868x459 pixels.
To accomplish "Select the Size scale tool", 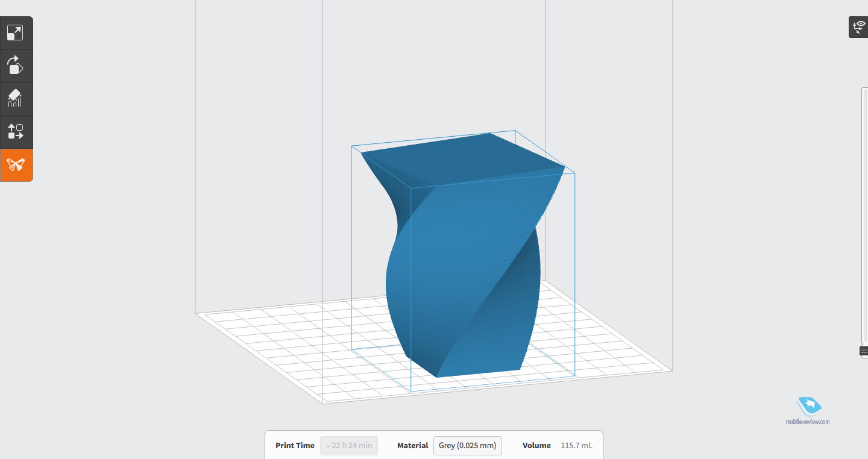I will click(x=16, y=33).
